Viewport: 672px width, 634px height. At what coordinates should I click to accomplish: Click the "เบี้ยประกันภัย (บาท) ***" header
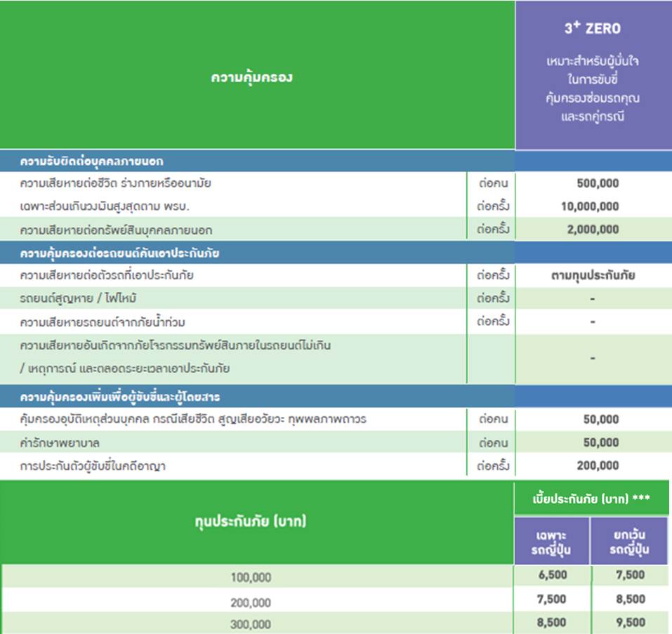point(592,499)
